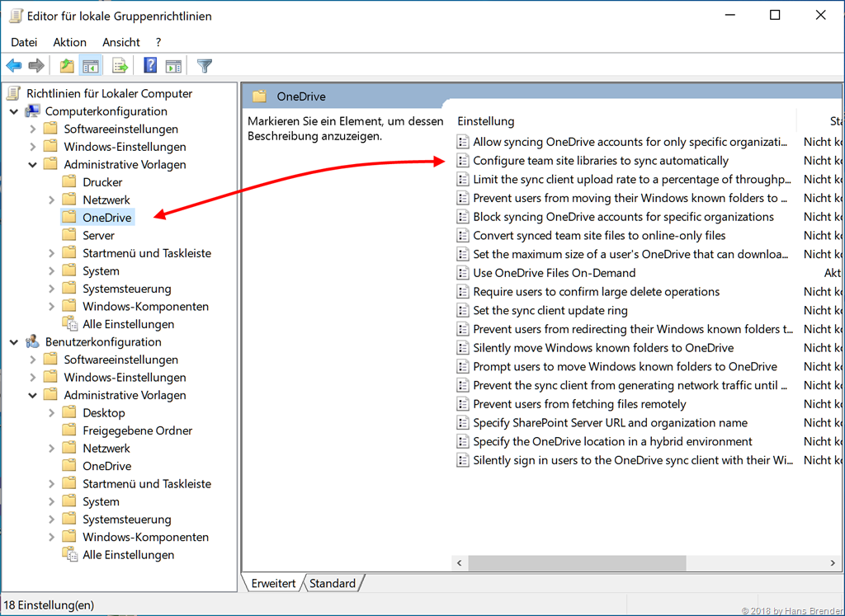845x616 pixels.
Task: Select OneDrive folder under Benutzerkonfiguration
Action: pyautogui.click(x=106, y=466)
